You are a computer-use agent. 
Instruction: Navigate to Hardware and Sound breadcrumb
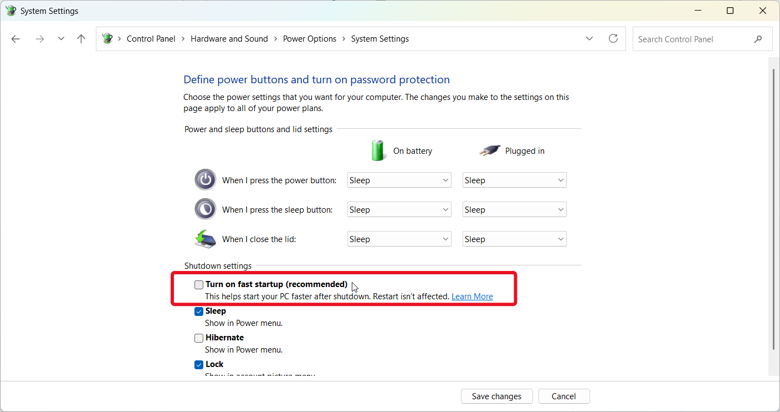click(x=229, y=39)
